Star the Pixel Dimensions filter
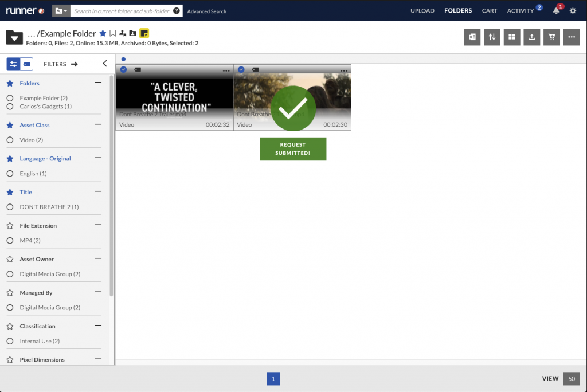Image resolution: width=587 pixels, height=392 pixels. click(x=10, y=360)
